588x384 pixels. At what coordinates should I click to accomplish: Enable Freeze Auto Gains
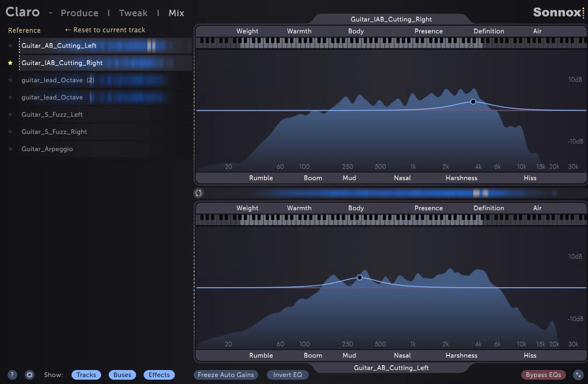(x=226, y=375)
